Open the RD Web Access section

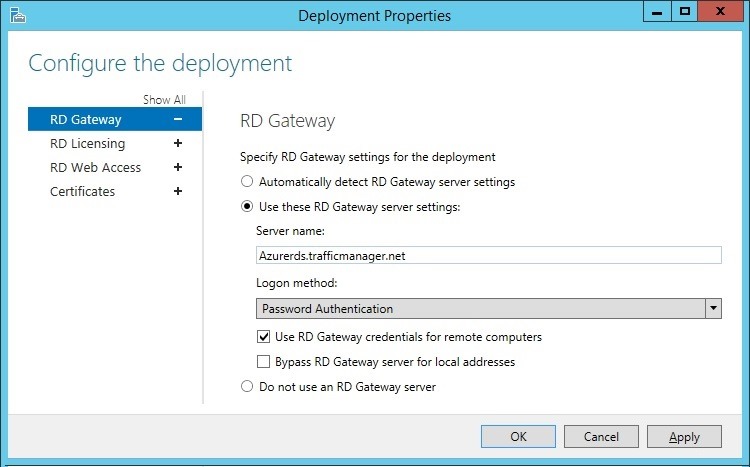point(115,167)
